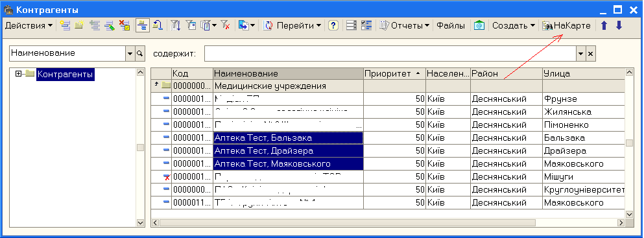Clear the содержит search field

(591, 54)
